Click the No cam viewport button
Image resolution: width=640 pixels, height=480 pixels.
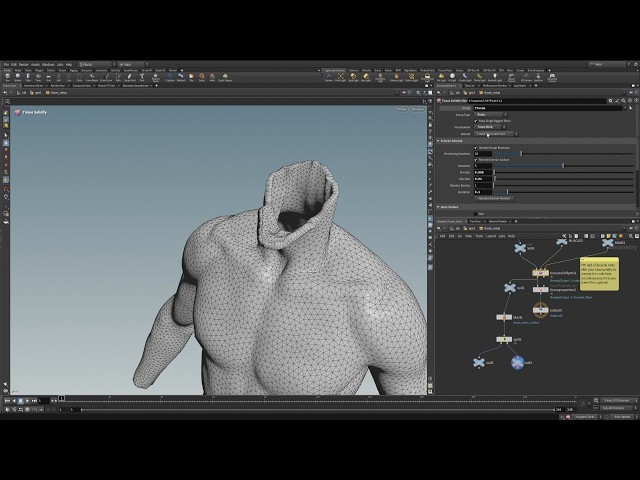[418, 109]
